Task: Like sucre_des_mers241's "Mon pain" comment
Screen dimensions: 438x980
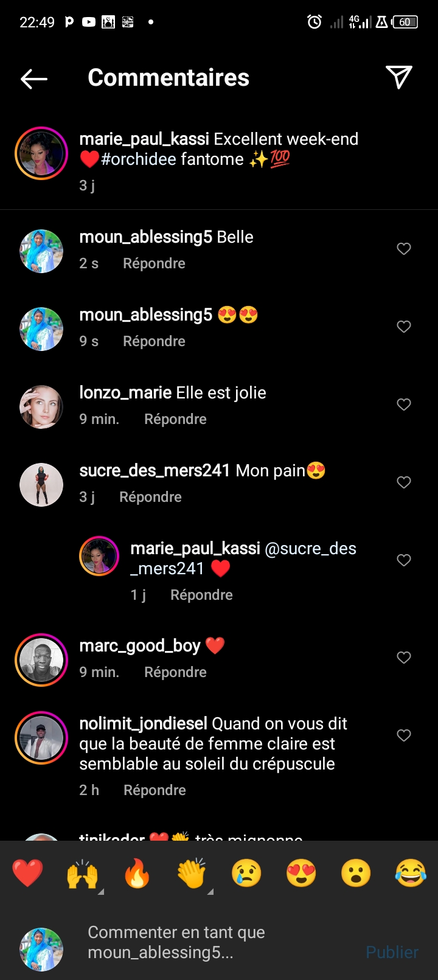Action: click(x=404, y=482)
